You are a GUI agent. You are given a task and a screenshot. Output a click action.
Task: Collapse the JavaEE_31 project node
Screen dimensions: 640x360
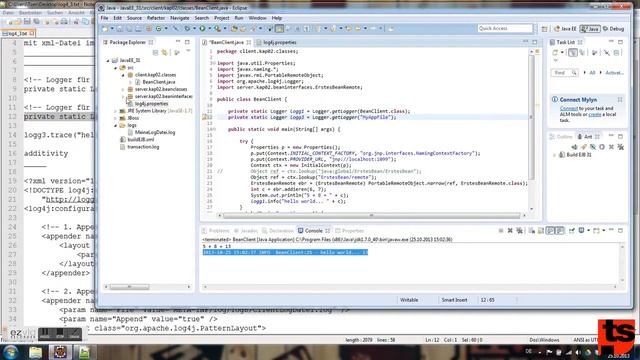click(108, 60)
